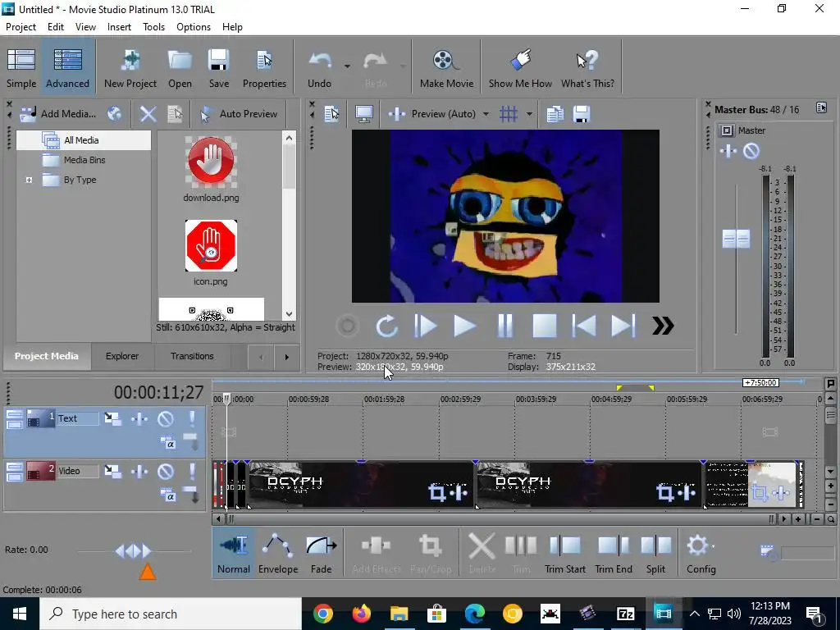
Task: Solo the Text track
Action: point(192,418)
